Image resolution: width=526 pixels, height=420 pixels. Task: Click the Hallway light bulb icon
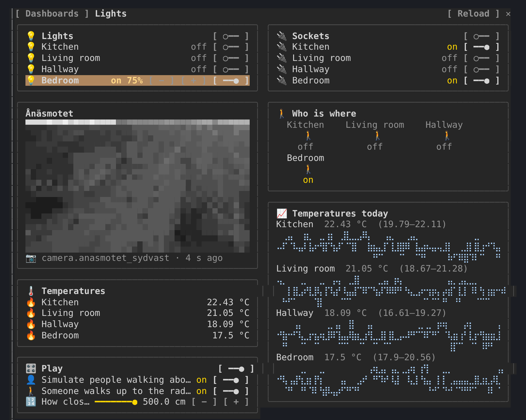click(31, 69)
